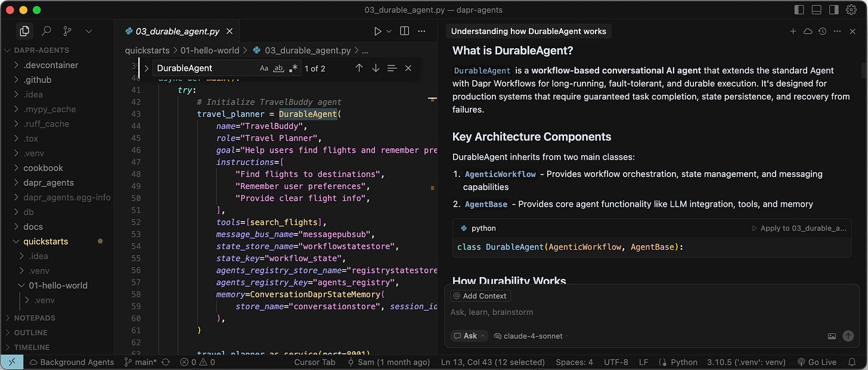Attach an image in chat input
The width and height of the screenshot is (868, 370).
tap(832, 336)
